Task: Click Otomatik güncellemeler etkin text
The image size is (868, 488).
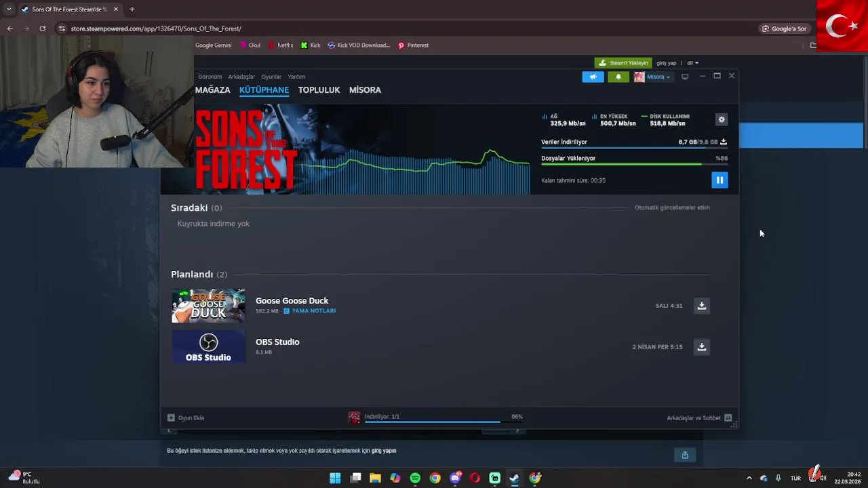Action: tap(672, 208)
